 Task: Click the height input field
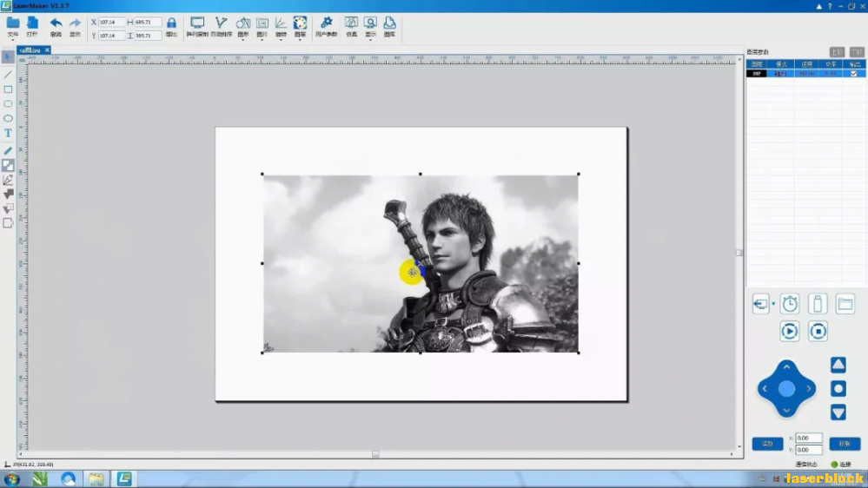click(x=148, y=36)
